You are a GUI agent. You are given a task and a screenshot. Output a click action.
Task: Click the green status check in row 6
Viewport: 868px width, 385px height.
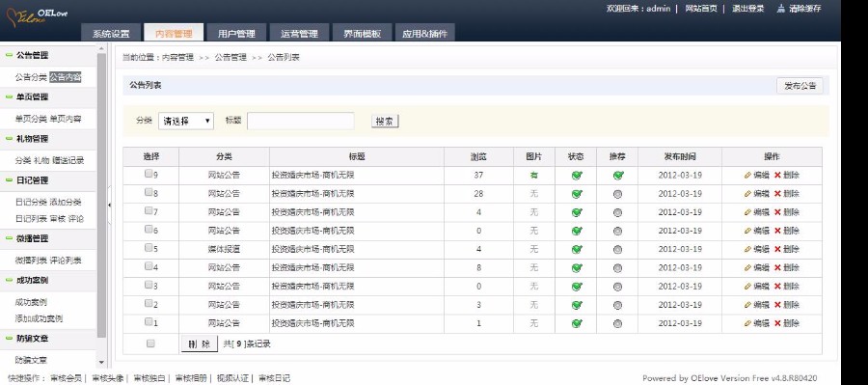point(577,231)
